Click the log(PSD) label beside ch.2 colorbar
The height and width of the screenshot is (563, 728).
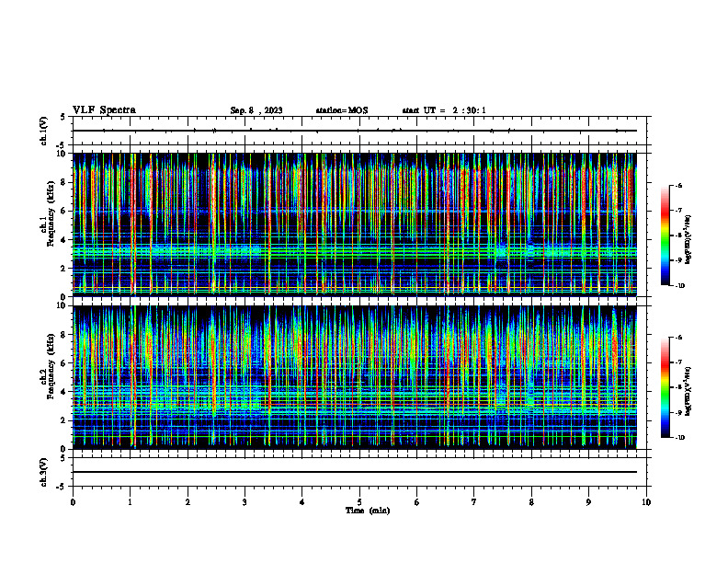click(x=688, y=391)
